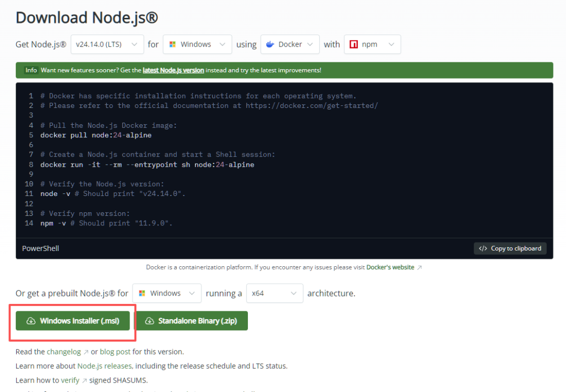Open the Node.js version dropdown v24.14.0 (LTS)
The height and width of the screenshot is (392, 566).
click(x=107, y=45)
